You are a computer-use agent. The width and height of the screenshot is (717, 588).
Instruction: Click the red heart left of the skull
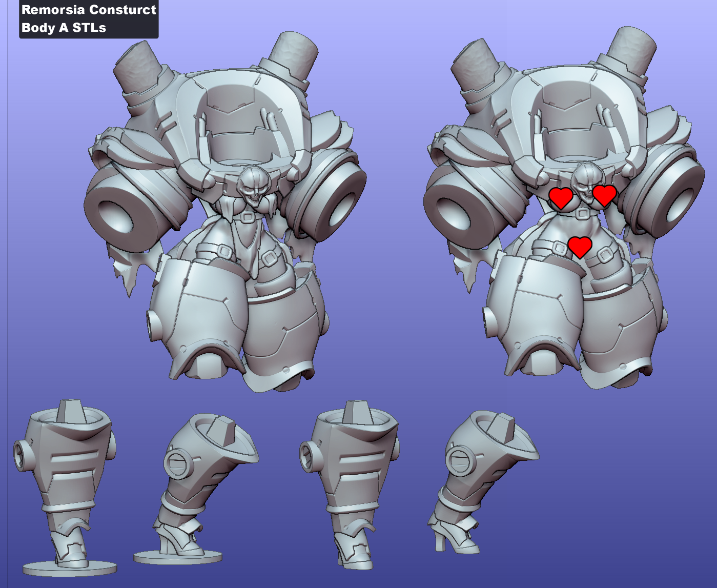pyautogui.click(x=561, y=198)
